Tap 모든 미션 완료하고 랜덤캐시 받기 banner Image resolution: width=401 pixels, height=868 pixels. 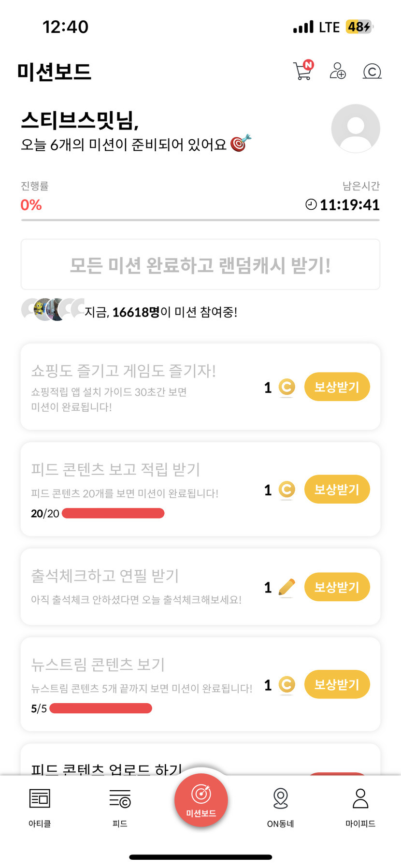[x=200, y=265]
